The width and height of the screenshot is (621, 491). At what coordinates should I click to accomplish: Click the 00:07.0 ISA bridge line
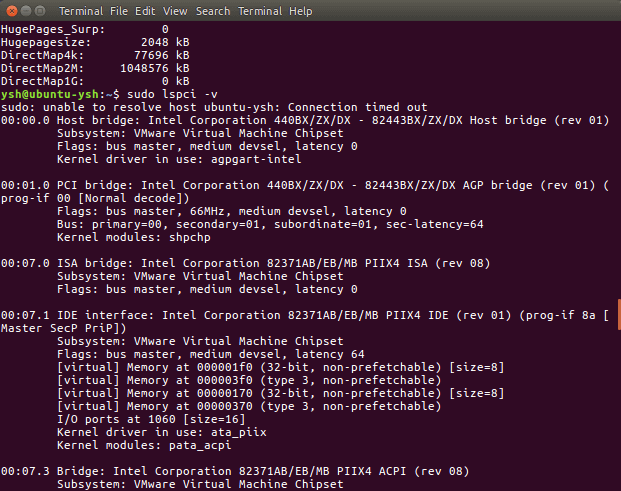pos(245,263)
